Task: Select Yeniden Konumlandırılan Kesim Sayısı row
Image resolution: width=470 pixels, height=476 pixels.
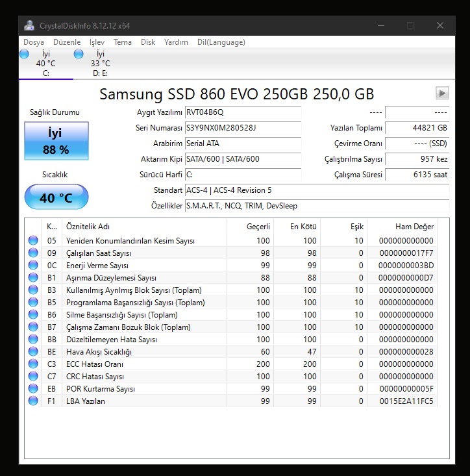Action: tap(231, 241)
